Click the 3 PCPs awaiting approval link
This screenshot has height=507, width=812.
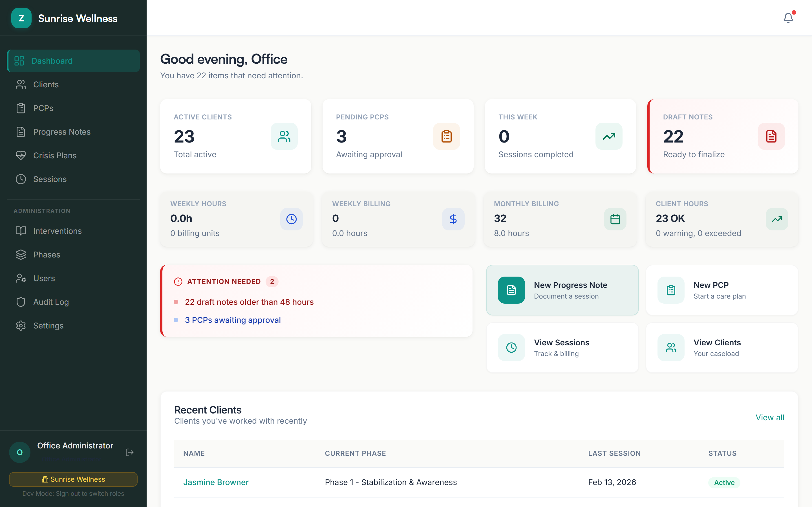pos(233,320)
